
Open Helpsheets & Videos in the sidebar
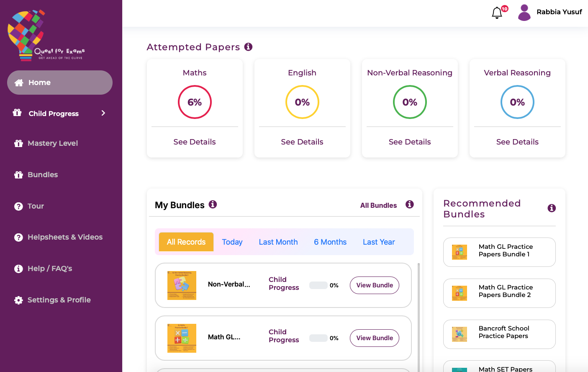click(x=64, y=237)
